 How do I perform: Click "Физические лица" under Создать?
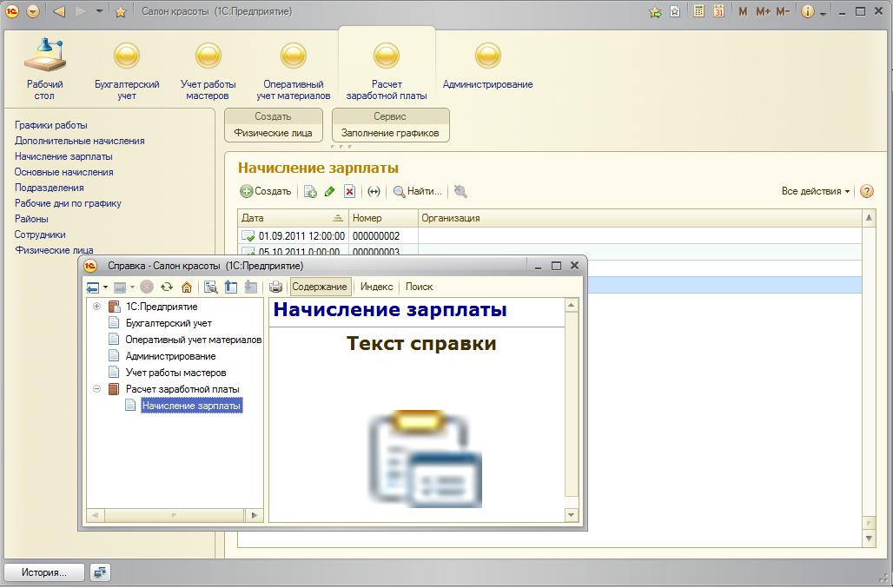[273, 133]
